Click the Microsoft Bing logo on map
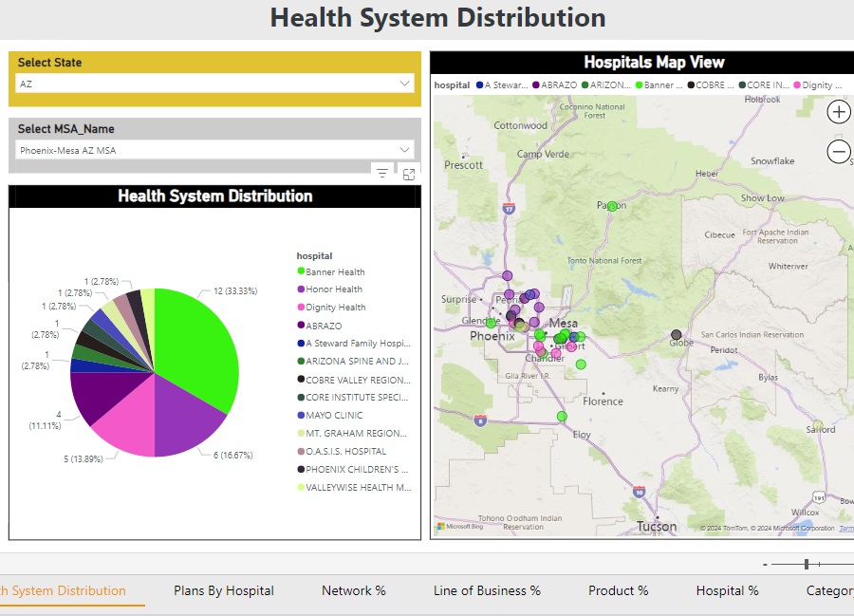This screenshot has height=616, width=854. [x=460, y=526]
